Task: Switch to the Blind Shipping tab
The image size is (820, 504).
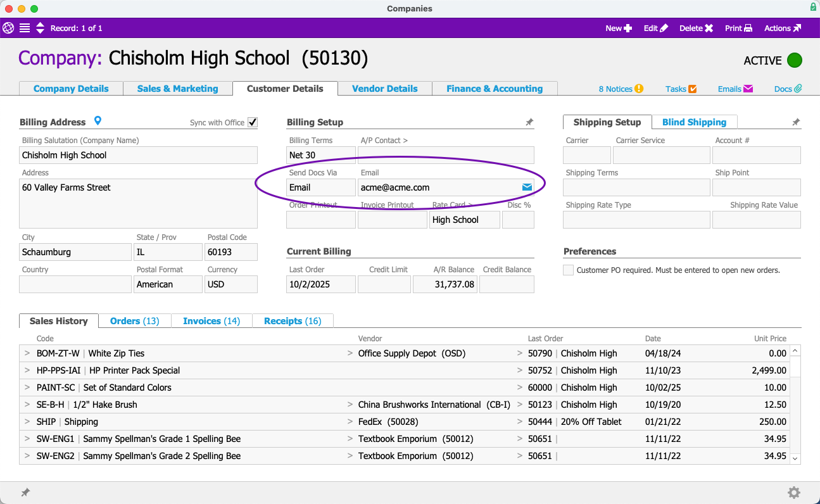Action: pos(694,122)
